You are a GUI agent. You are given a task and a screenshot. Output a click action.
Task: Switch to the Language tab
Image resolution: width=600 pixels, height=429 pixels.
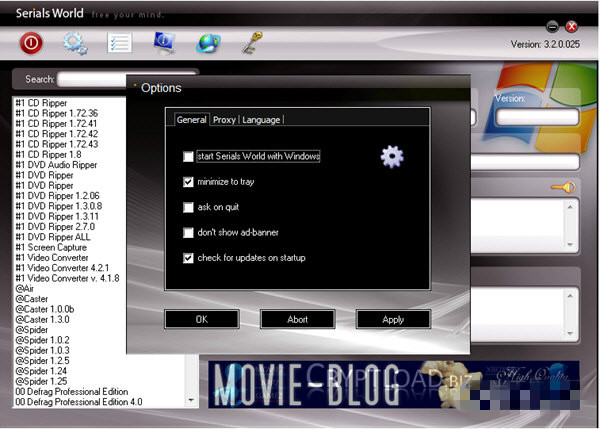click(261, 120)
